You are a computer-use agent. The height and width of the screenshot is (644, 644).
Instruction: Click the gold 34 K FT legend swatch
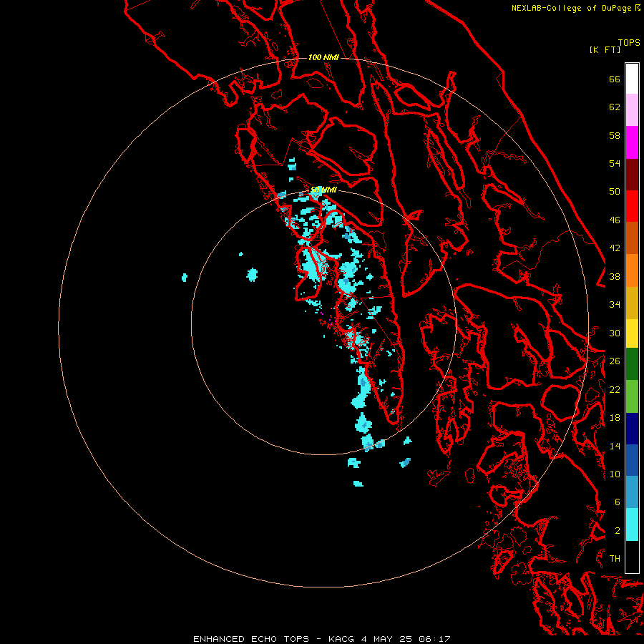click(x=632, y=303)
